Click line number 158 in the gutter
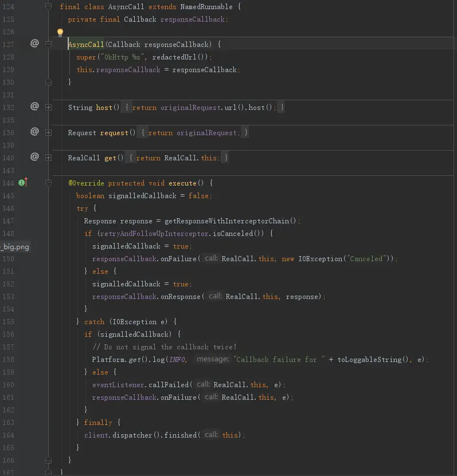Viewport: 457px width, 476px height. tap(8, 359)
